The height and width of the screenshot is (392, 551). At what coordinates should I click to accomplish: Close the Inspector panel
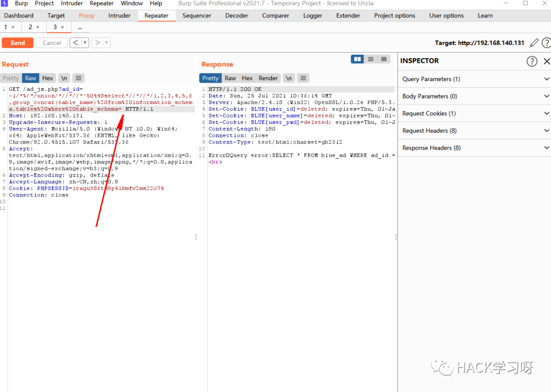[547, 61]
